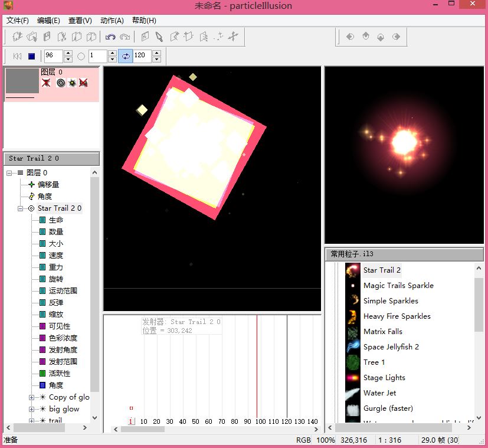
Task: Click the starburst icon on layer 0
Action: pyautogui.click(x=72, y=83)
